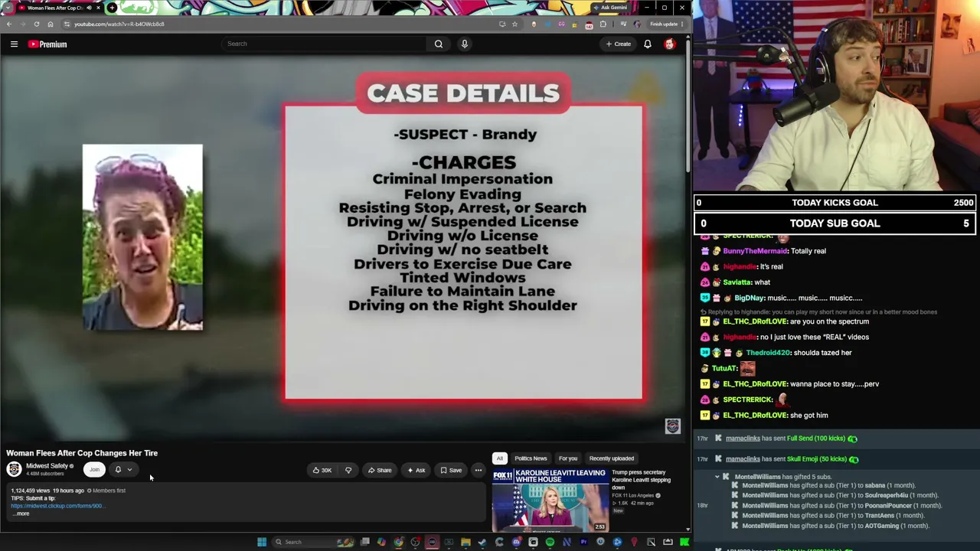980x551 pixels.
Task: Ask about this video
Action: [416, 470]
